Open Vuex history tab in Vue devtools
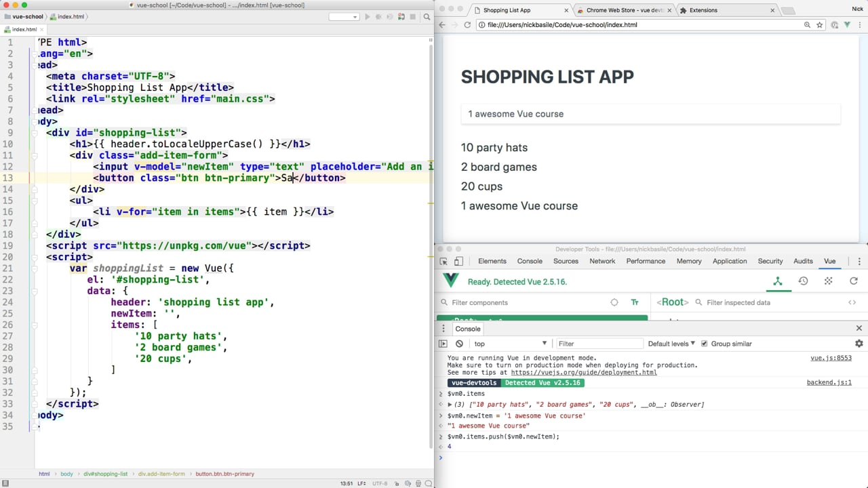Viewport: 868px width, 488px height. [803, 281]
